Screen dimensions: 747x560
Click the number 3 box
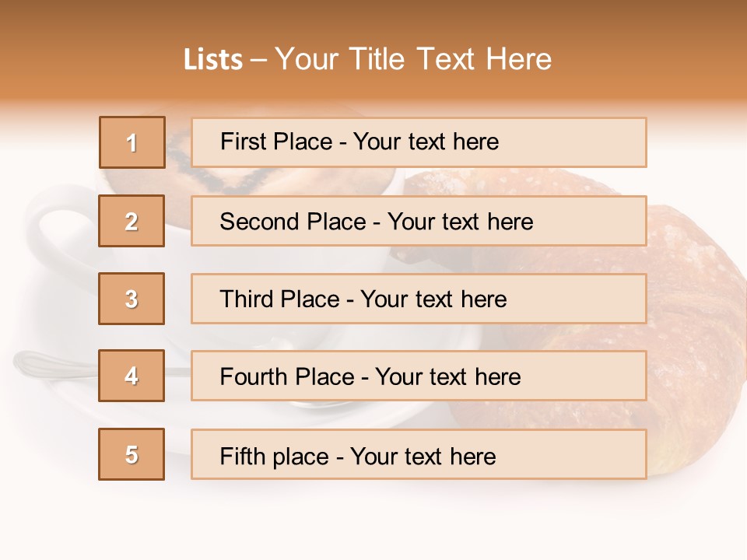pos(132,299)
